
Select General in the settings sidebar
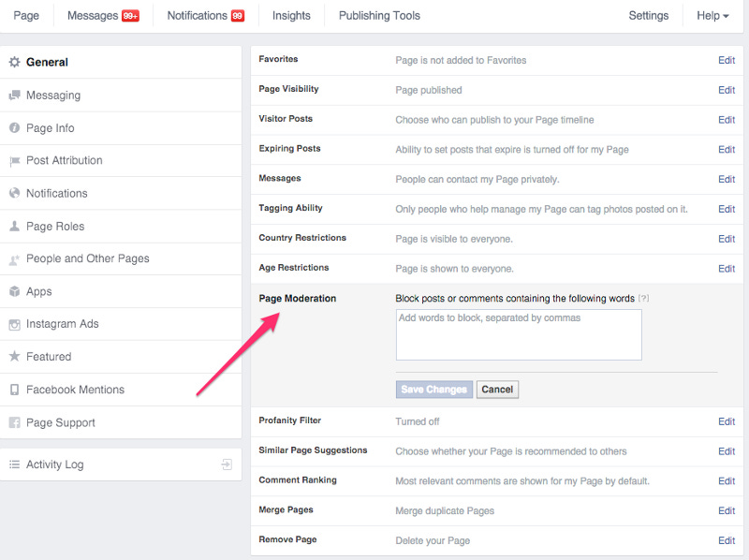[121, 62]
